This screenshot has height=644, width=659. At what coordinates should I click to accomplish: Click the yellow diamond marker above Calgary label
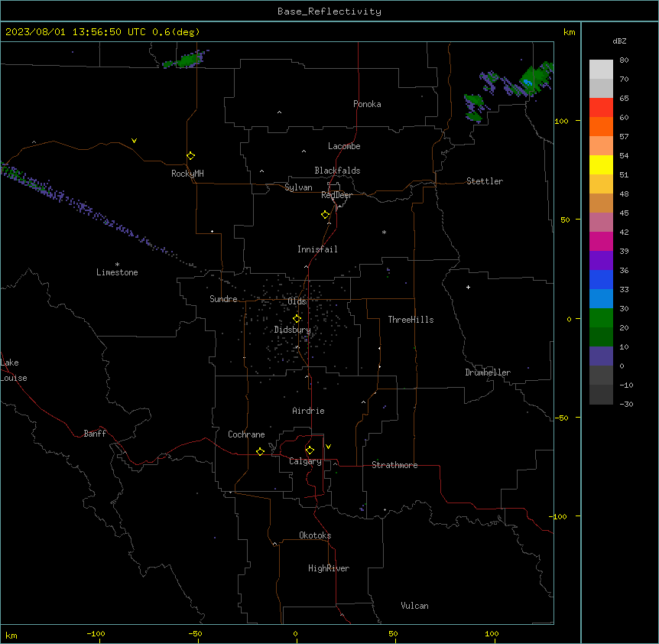pyautogui.click(x=310, y=450)
